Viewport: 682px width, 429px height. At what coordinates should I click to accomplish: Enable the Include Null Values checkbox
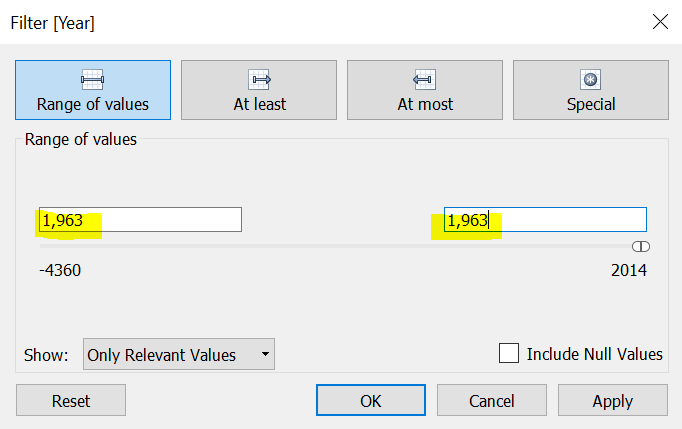pyautogui.click(x=509, y=353)
